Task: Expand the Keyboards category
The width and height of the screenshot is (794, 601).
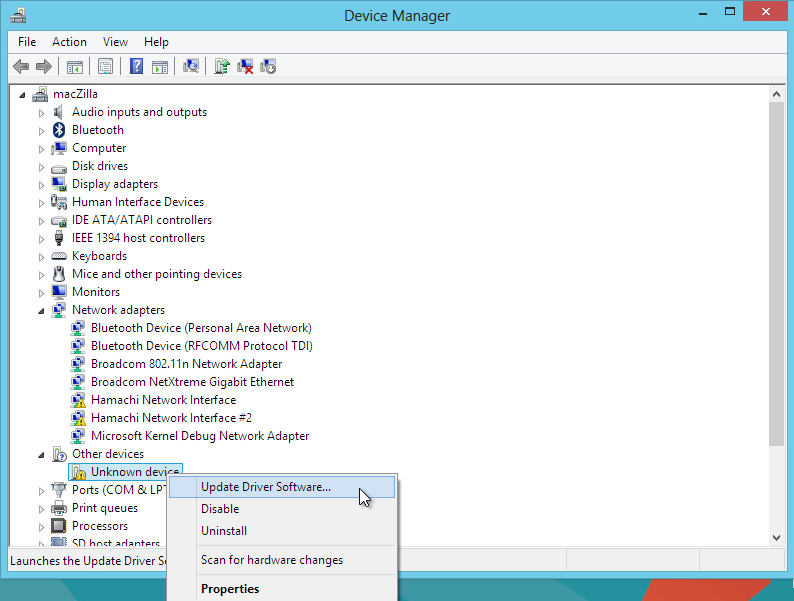Action: [x=41, y=257]
